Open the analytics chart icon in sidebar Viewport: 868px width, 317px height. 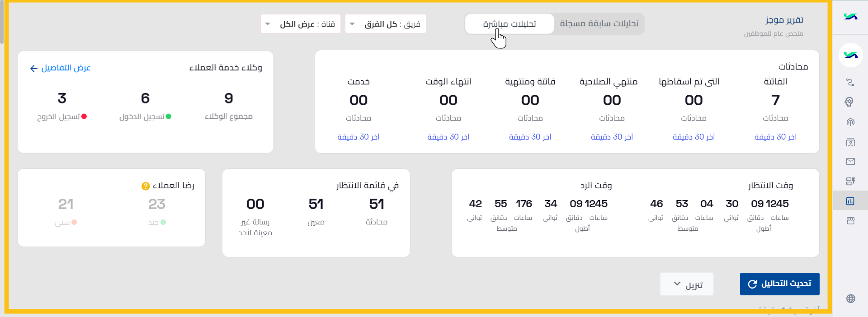pyautogui.click(x=850, y=201)
